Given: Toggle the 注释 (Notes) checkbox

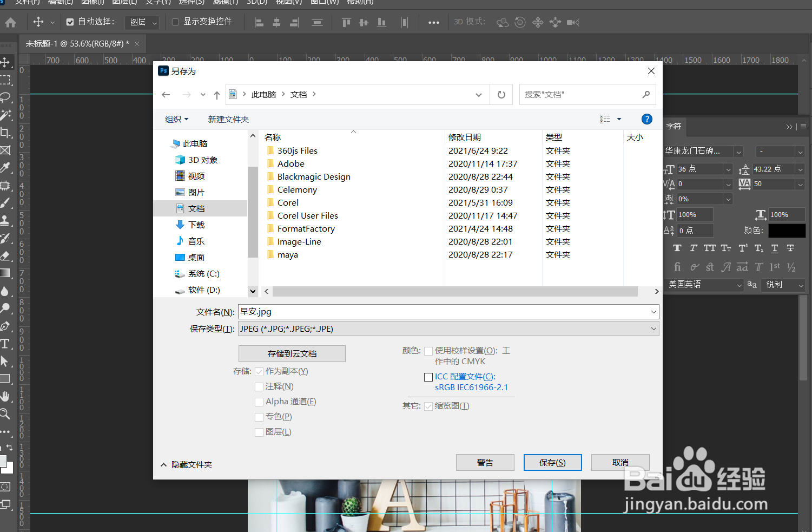Looking at the screenshot, I should [x=259, y=386].
